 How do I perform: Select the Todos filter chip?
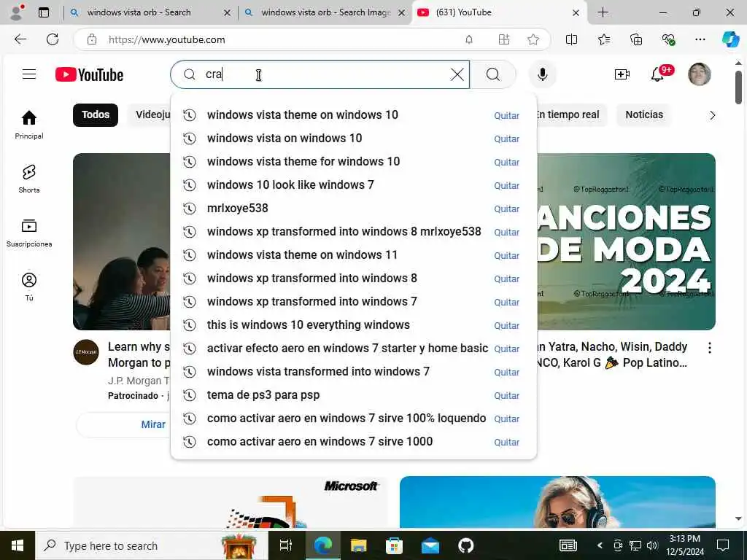[x=96, y=114]
